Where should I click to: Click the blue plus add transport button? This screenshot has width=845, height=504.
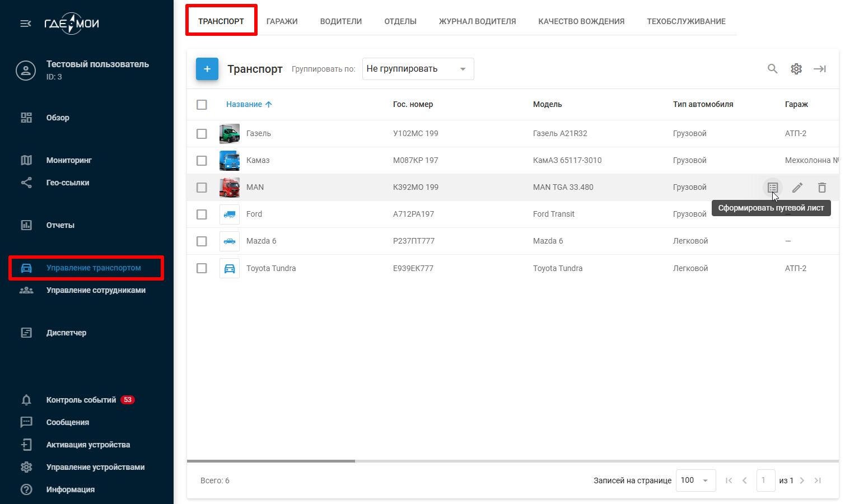coord(207,69)
